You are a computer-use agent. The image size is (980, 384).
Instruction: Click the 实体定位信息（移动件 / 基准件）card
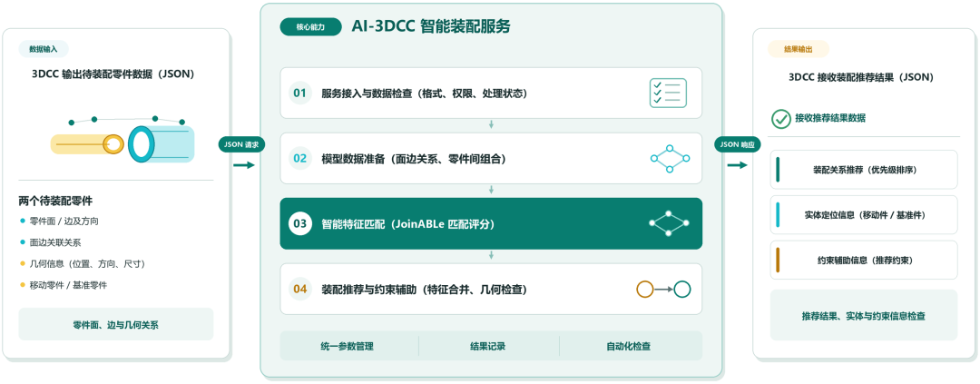[x=864, y=214]
